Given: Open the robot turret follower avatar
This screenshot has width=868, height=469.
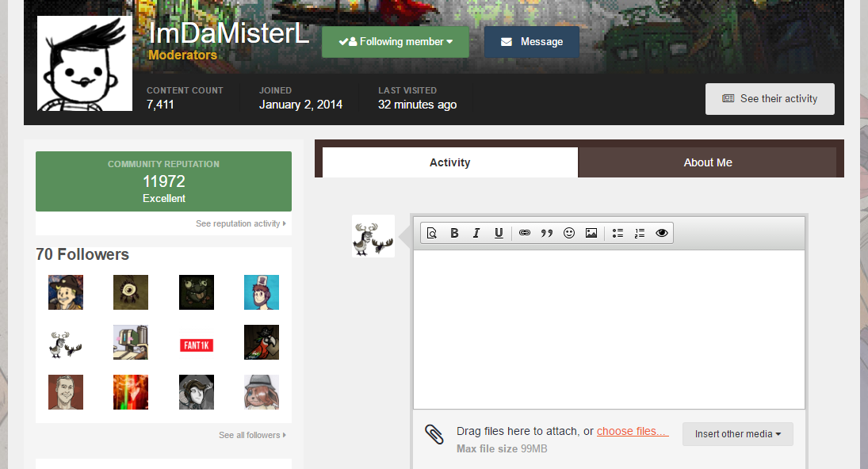Looking at the screenshot, I should 131,342.
